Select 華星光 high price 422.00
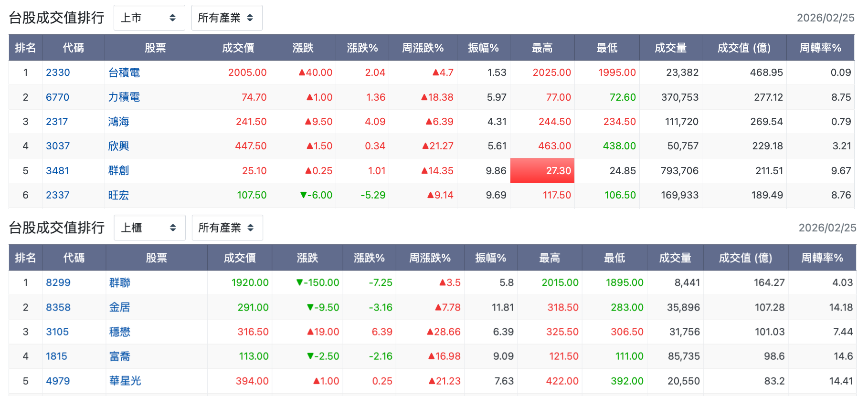This screenshot has width=868, height=396. pos(562,381)
